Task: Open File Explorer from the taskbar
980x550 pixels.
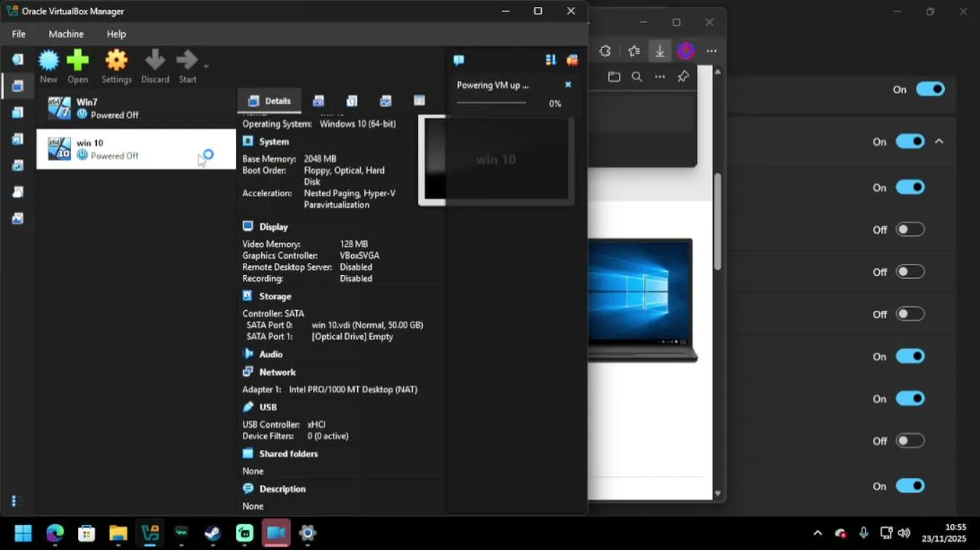Action: click(118, 533)
